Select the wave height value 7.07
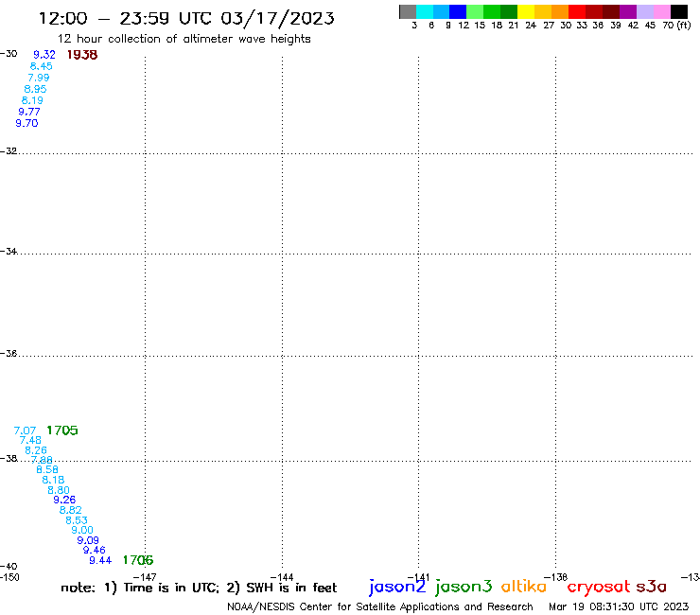The height and width of the screenshot is (615, 700). point(25,430)
